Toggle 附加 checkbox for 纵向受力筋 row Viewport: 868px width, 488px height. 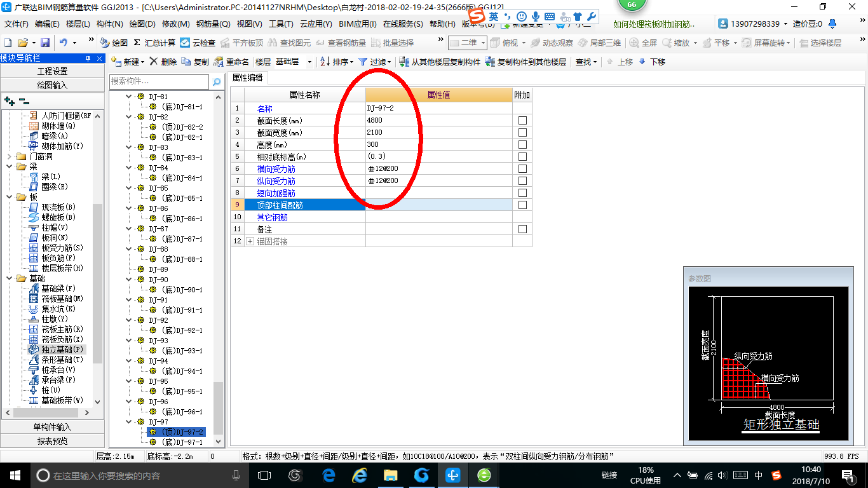[x=522, y=180]
